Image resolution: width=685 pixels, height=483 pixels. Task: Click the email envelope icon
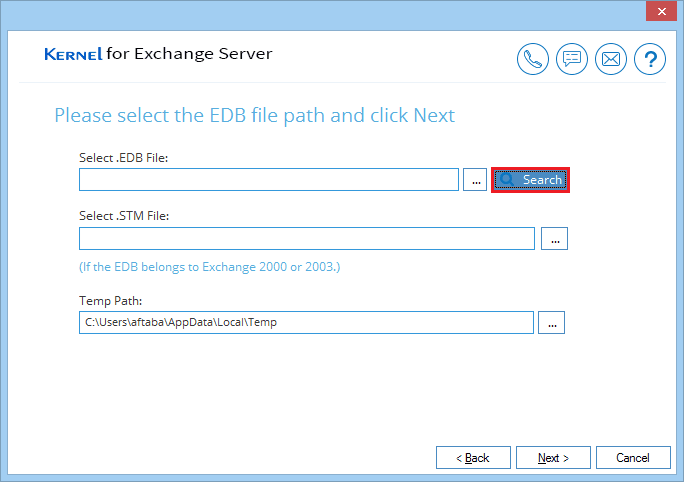[x=611, y=59]
